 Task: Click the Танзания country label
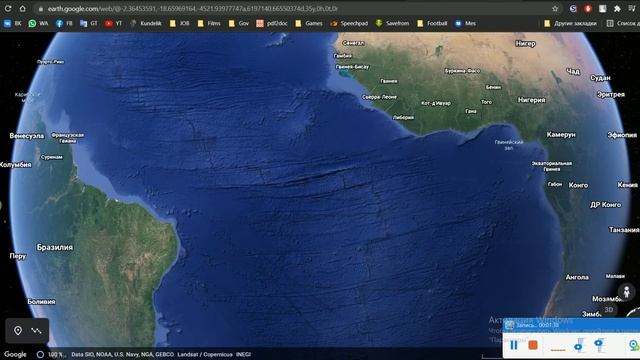pos(624,230)
